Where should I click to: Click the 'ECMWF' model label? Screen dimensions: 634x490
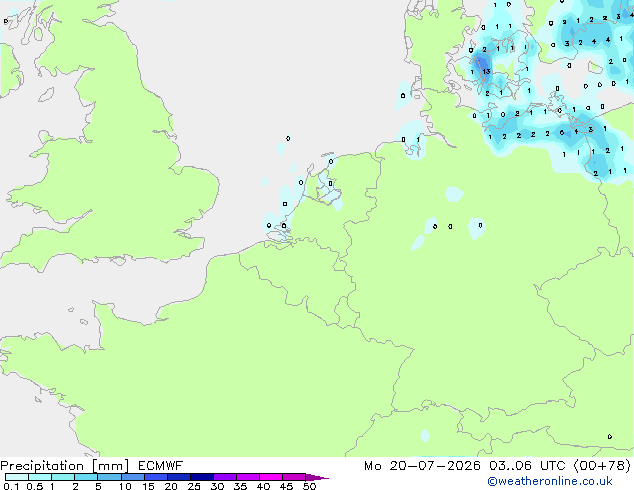pyautogui.click(x=161, y=466)
